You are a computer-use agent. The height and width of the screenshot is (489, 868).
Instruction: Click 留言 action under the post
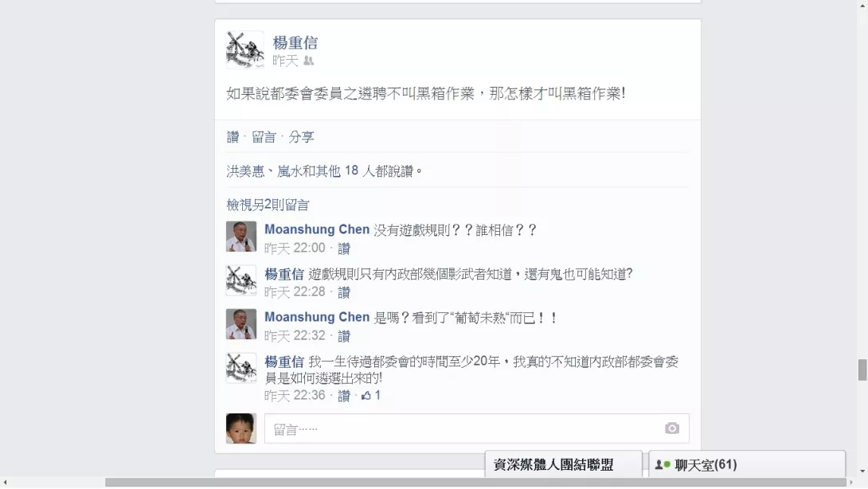[x=264, y=137]
